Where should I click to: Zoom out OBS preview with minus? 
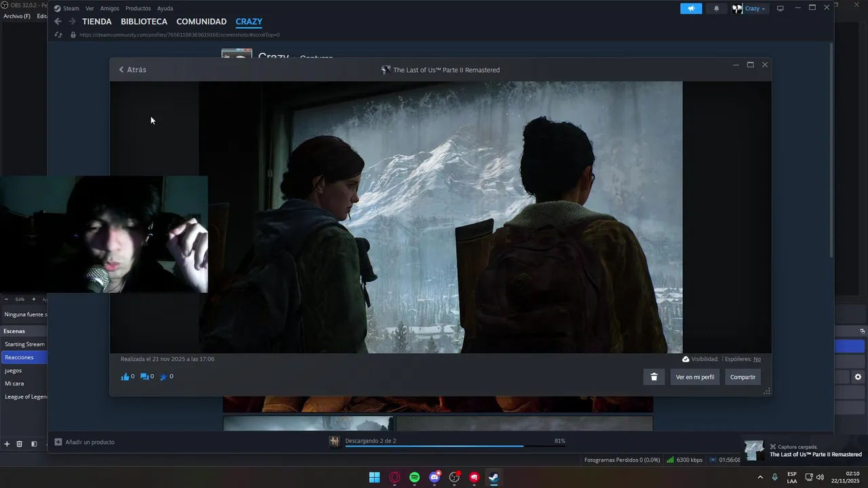pos(6,299)
